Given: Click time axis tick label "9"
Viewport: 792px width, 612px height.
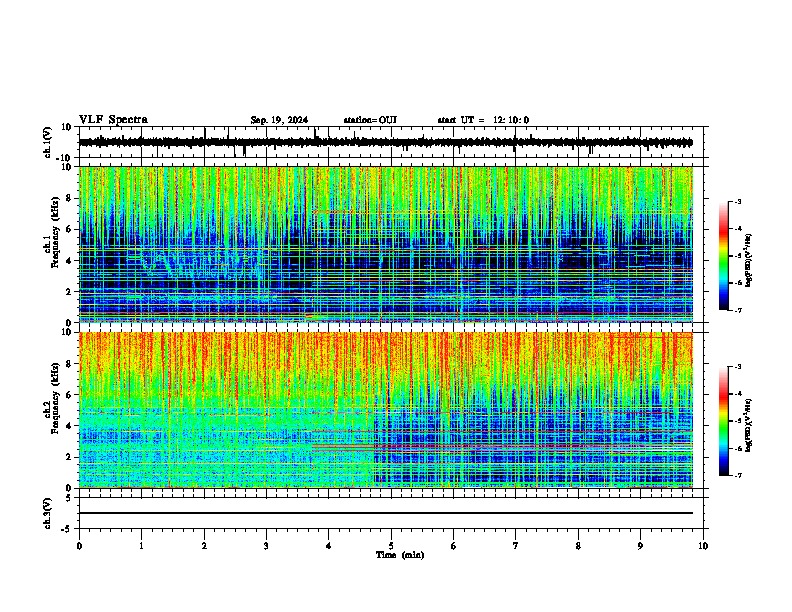Looking at the screenshot, I should click(640, 546).
